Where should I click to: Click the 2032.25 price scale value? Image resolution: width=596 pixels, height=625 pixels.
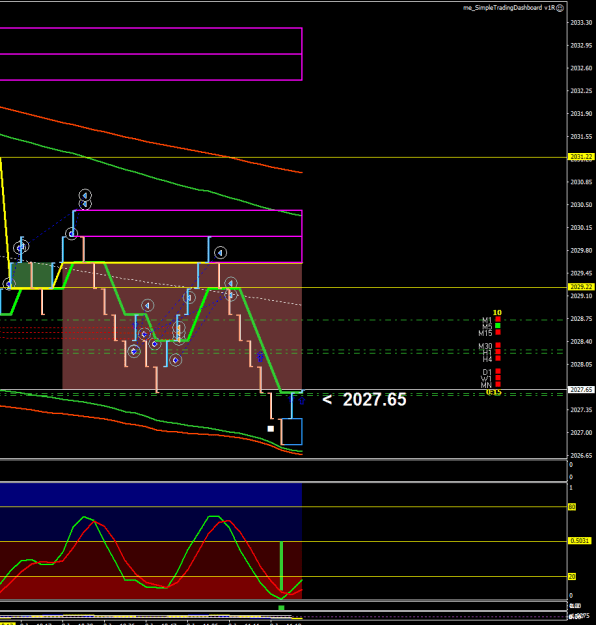coord(581,91)
